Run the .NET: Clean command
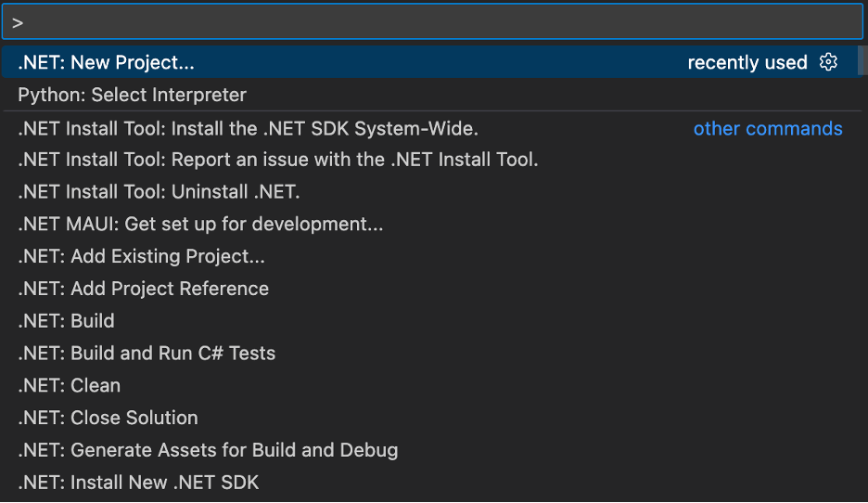The image size is (868, 503). pos(69,385)
